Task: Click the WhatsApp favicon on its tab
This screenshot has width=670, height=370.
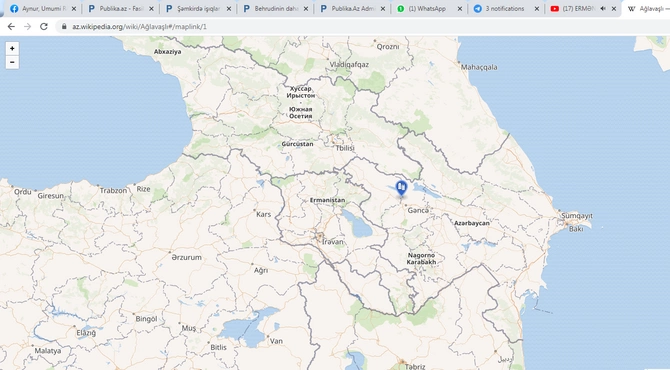Action: (x=400, y=9)
